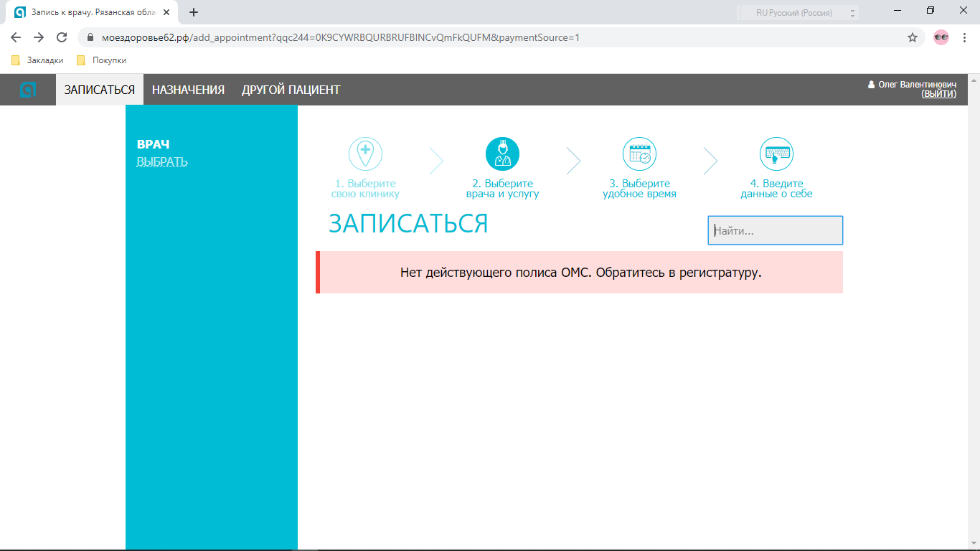Click the doctor and service step icon
Viewport: 980px width, 551px height.
point(502,154)
